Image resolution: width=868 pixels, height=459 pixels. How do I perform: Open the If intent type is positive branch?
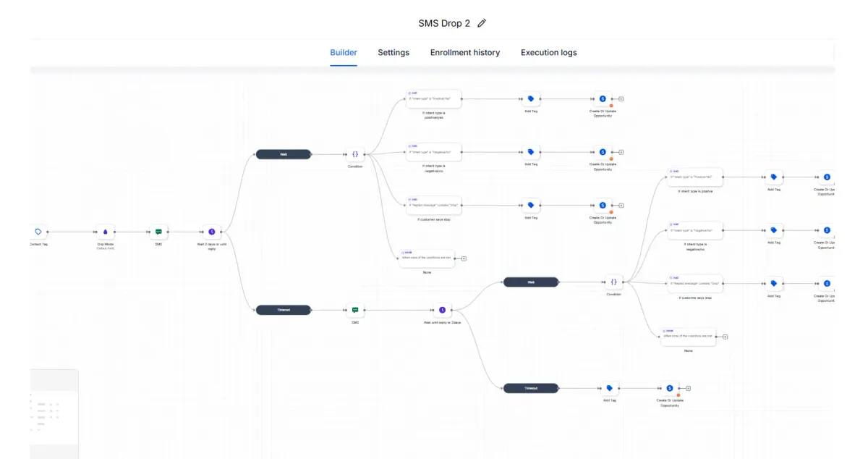tap(695, 177)
